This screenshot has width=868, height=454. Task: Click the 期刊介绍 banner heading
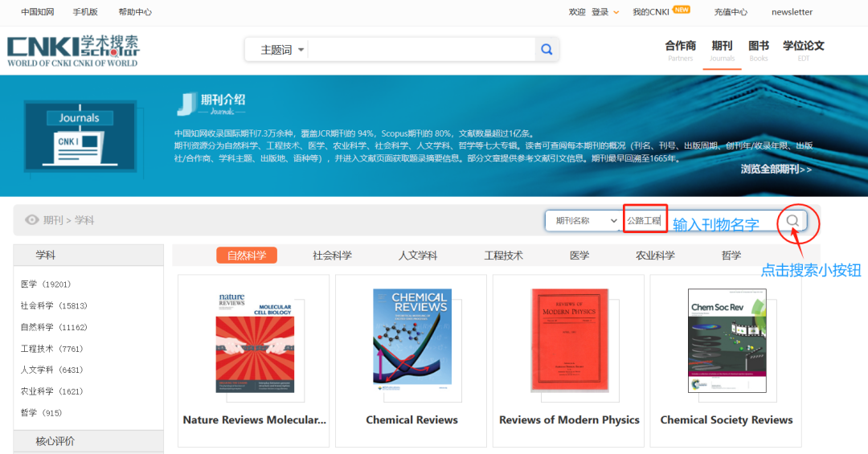(x=223, y=100)
